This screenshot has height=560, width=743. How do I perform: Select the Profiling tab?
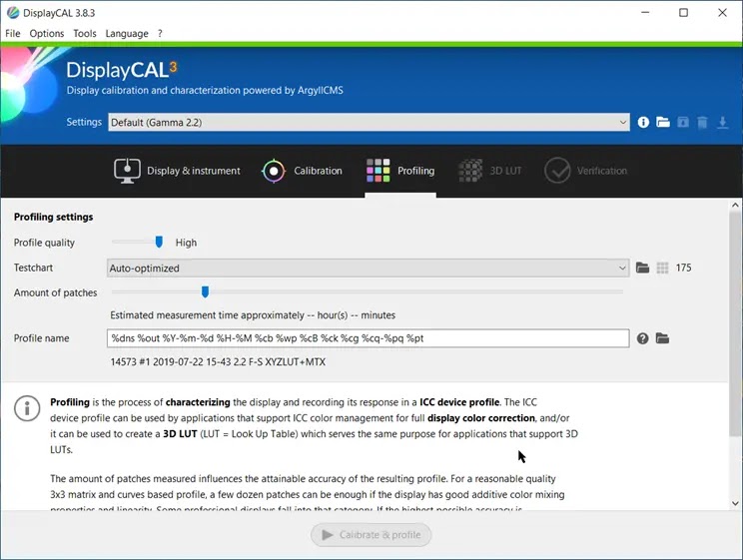coord(400,171)
